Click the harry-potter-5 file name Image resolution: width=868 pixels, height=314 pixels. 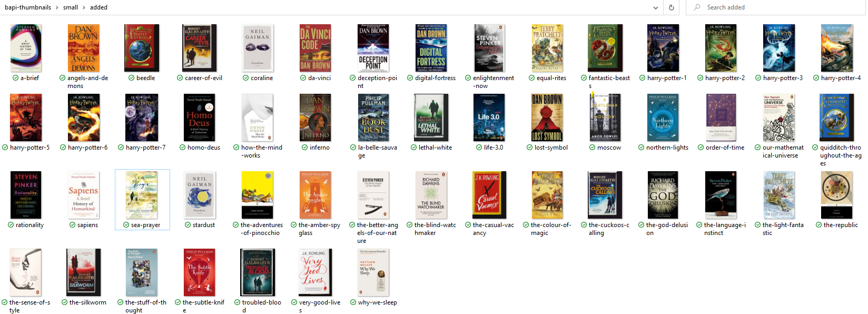pos(29,148)
